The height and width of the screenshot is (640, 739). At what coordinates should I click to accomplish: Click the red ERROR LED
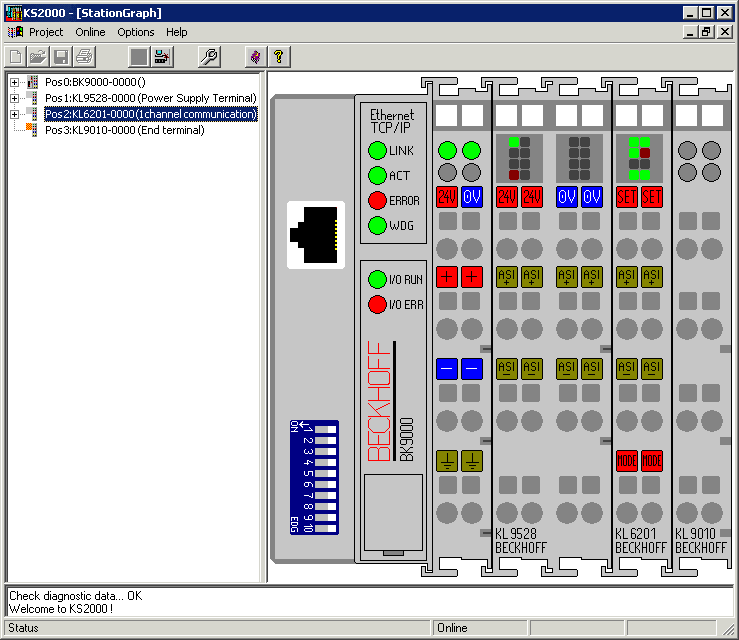[x=377, y=200]
